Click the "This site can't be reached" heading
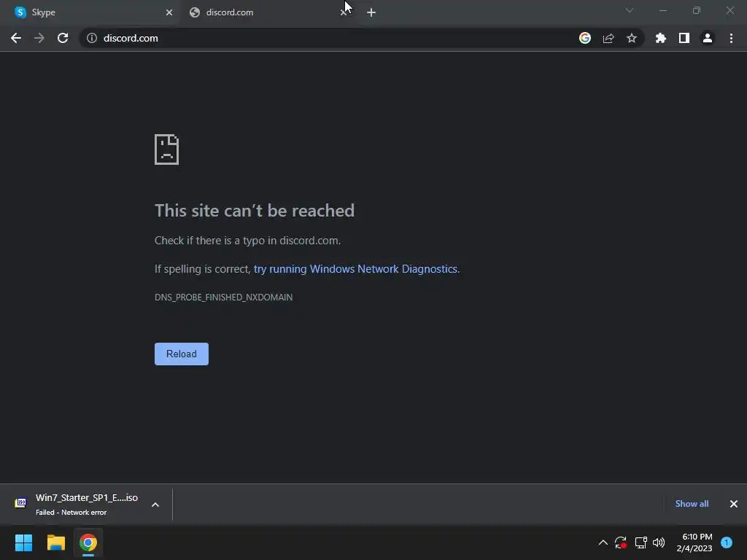Viewport: 747px width, 560px height. click(x=255, y=211)
